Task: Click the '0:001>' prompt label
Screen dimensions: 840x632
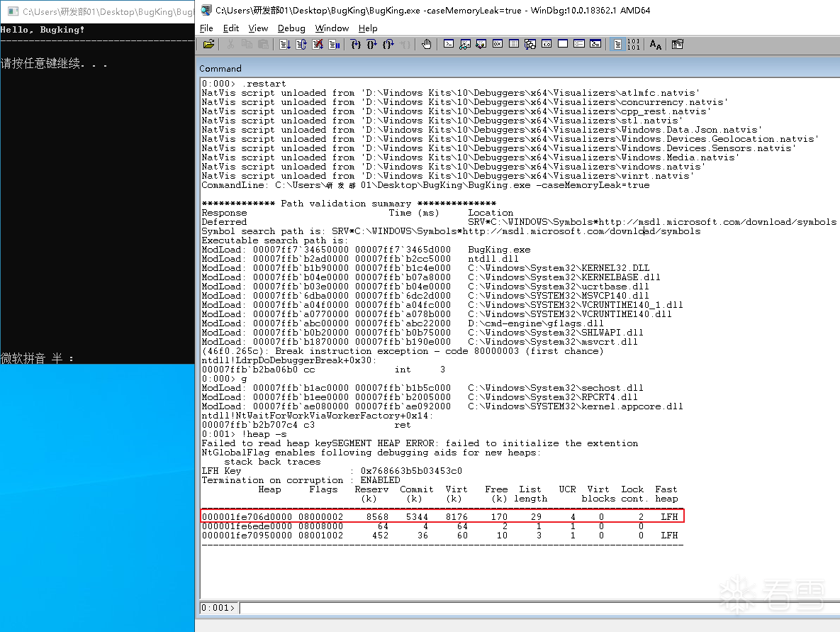Action: click(218, 608)
